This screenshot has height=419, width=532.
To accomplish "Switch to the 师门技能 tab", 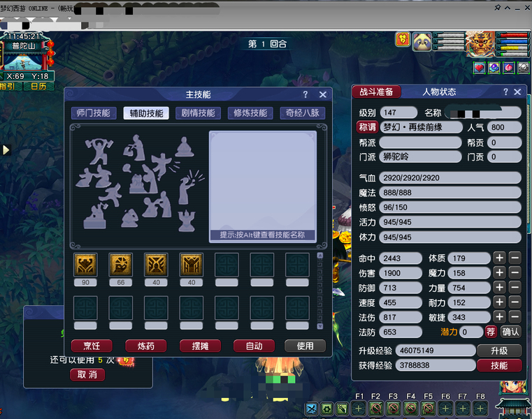I will click(x=93, y=113).
